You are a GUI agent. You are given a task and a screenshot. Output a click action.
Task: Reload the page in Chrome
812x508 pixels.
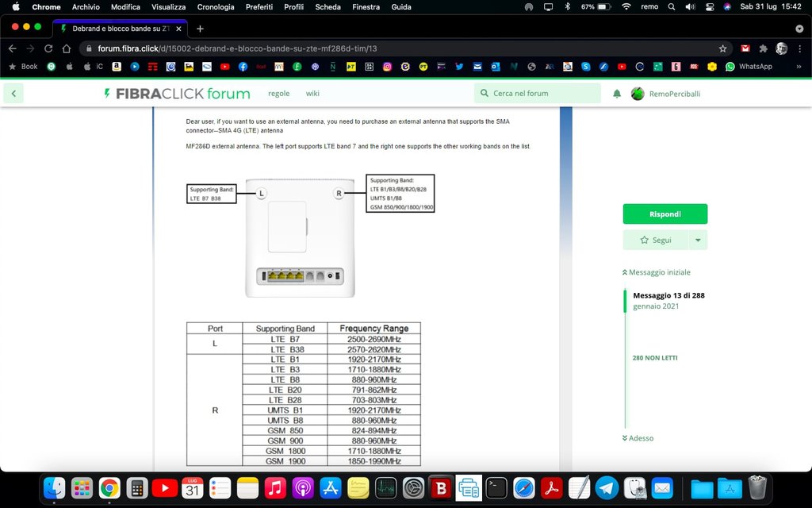48,48
